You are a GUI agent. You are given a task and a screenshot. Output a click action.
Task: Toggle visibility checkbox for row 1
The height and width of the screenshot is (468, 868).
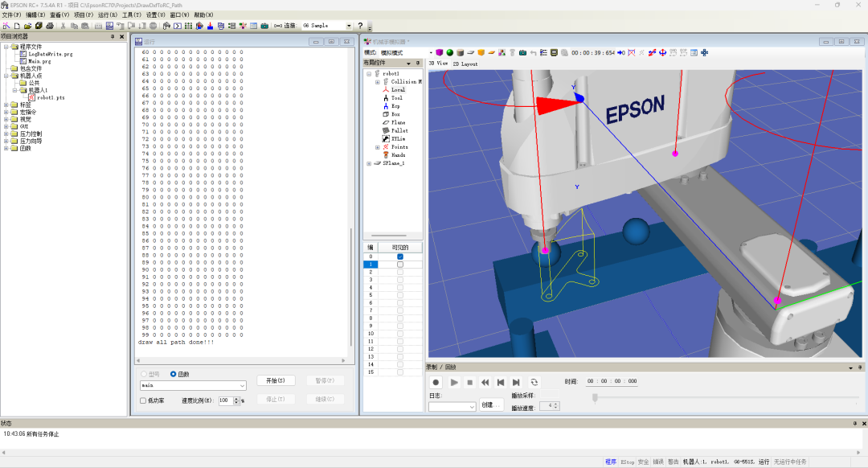400,265
